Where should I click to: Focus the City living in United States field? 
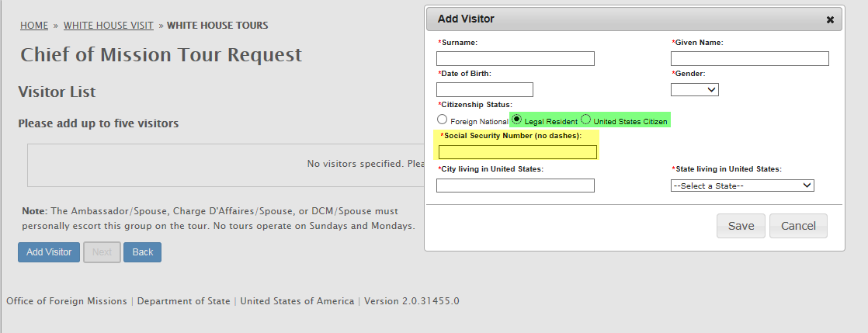click(x=516, y=186)
